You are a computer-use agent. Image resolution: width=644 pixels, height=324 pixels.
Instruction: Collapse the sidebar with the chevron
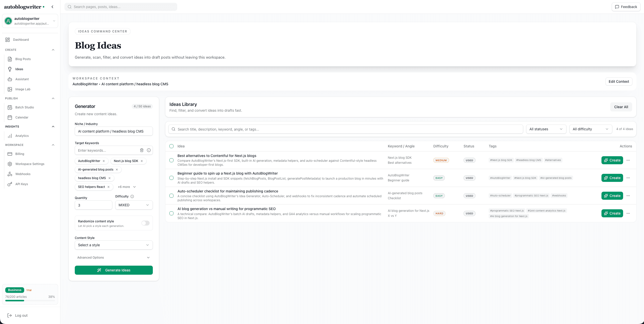point(52,7)
